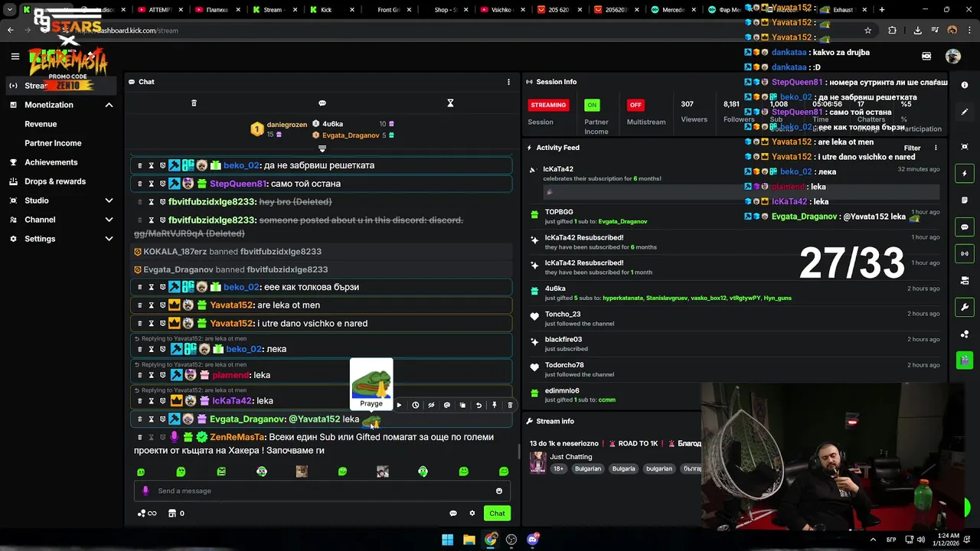Screen dimensions: 980x551
Task: Open Chat panel three-dot options menu
Action: point(508,82)
